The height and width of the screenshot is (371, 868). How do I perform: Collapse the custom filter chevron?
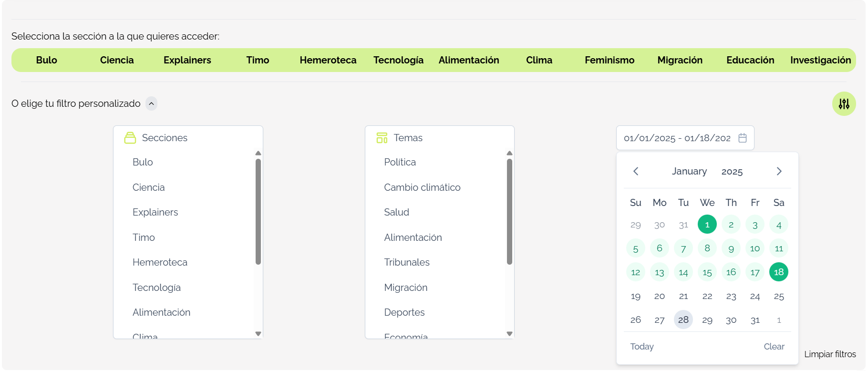151,103
